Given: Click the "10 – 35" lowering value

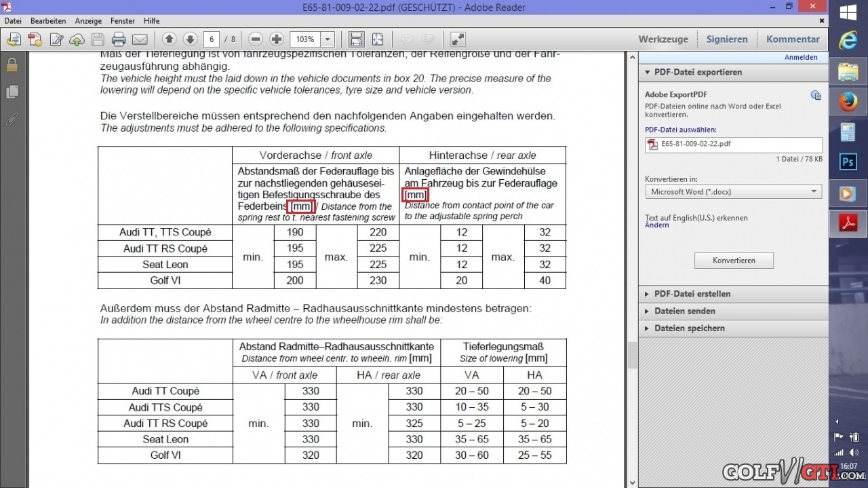Looking at the screenshot, I should tap(472, 407).
